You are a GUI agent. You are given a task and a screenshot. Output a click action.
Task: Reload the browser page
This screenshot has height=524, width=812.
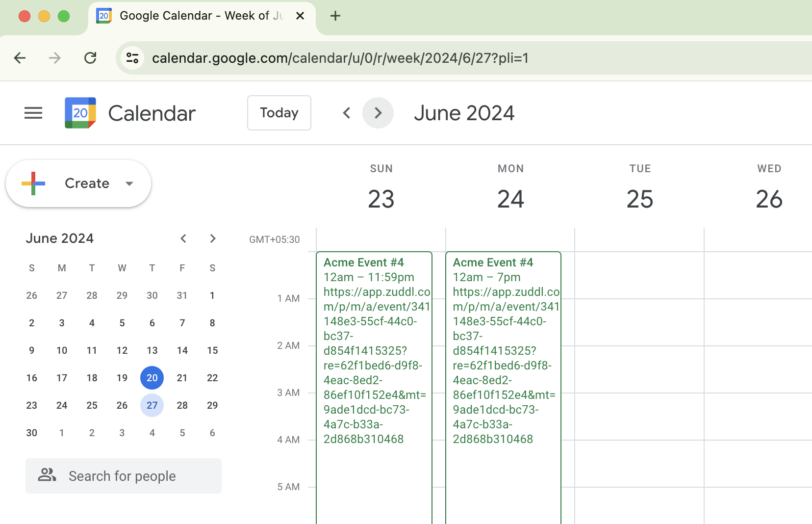[x=90, y=58]
